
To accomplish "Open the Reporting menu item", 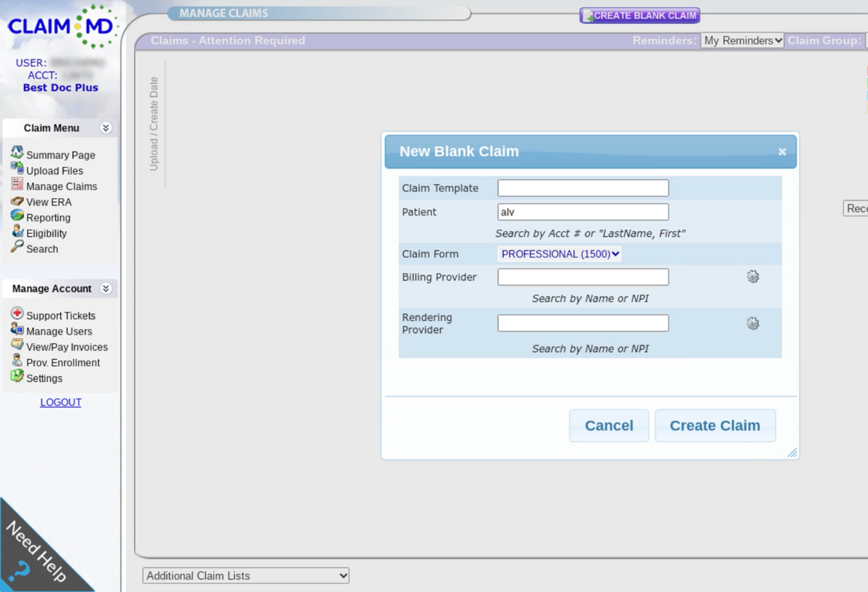I will (x=48, y=217).
